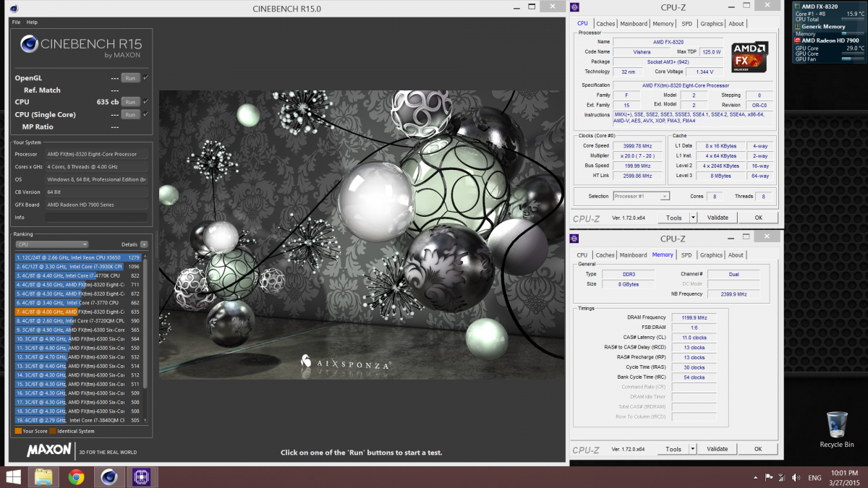868x488 pixels.
Task: Open the Tools arrow in the Memory CPU-Z window
Action: (693, 449)
